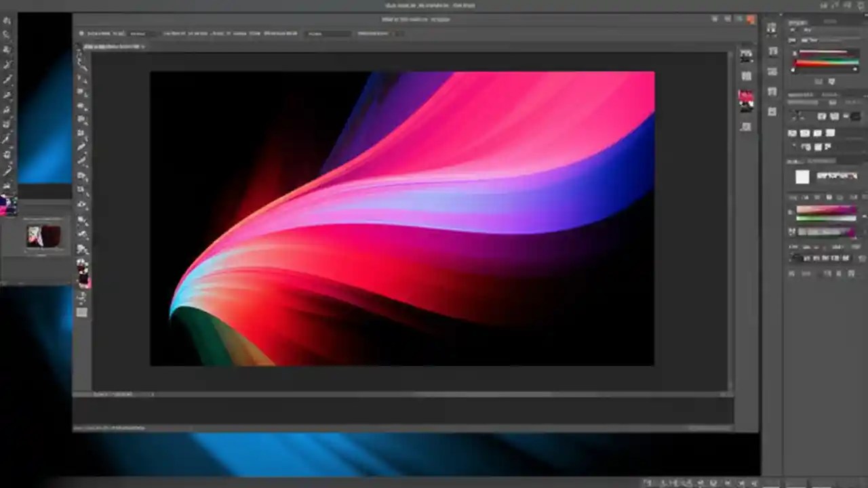Viewport: 868px width, 488px height.
Task: Toggle the layer visibility eye icon
Action: [792, 178]
